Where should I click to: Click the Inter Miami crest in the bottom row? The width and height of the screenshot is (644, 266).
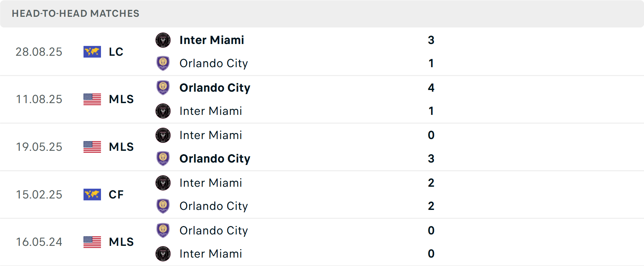(163, 254)
